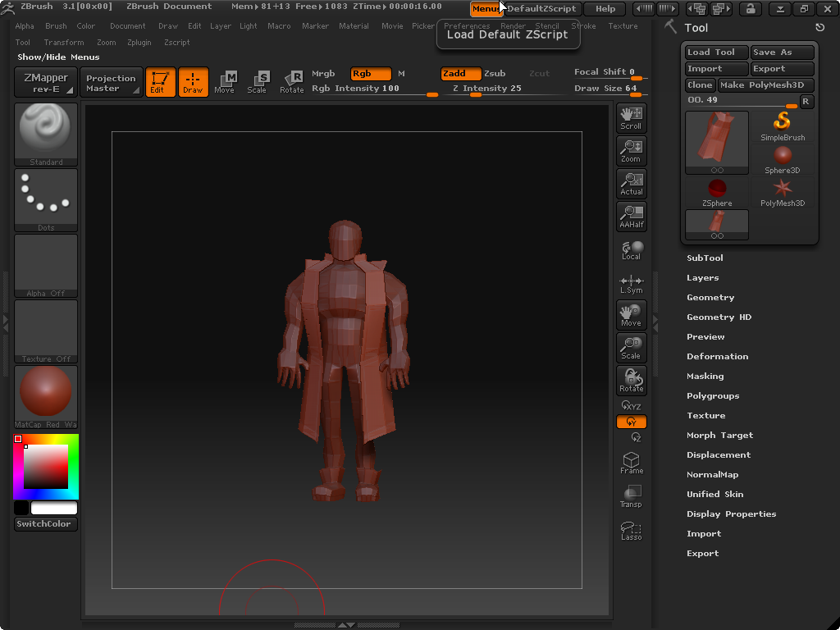Click the Rotate icon in right shelf
840x630 pixels.
631,381
